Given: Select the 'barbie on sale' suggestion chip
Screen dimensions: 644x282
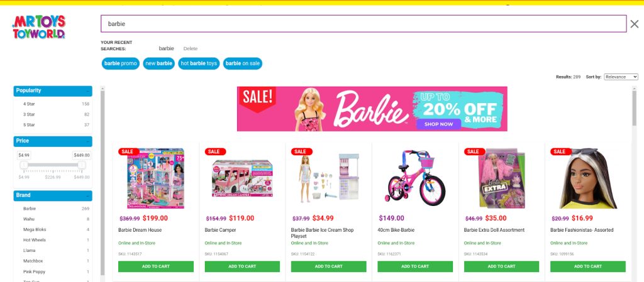Looking at the screenshot, I should pyautogui.click(x=242, y=63).
